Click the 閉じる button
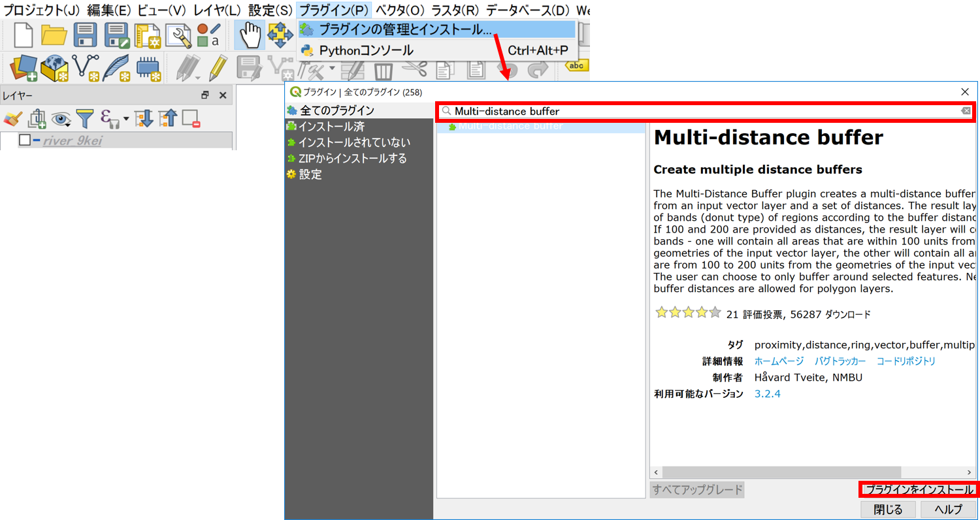 [887, 510]
